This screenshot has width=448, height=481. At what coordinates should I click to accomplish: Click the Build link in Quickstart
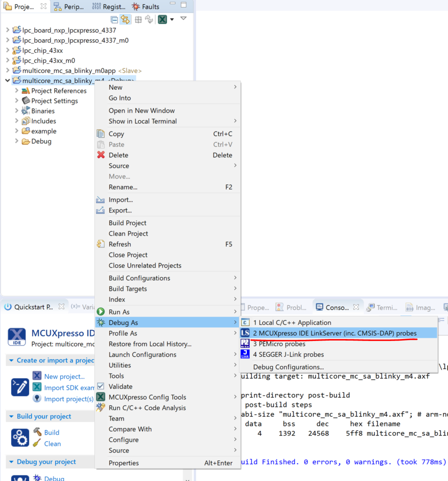point(52,432)
